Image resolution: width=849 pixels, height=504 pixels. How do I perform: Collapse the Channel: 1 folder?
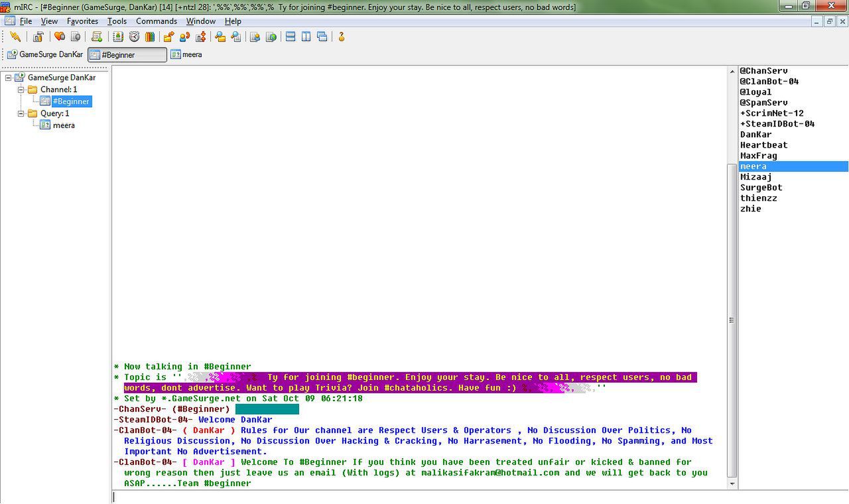pyautogui.click(x=21, y=90)
